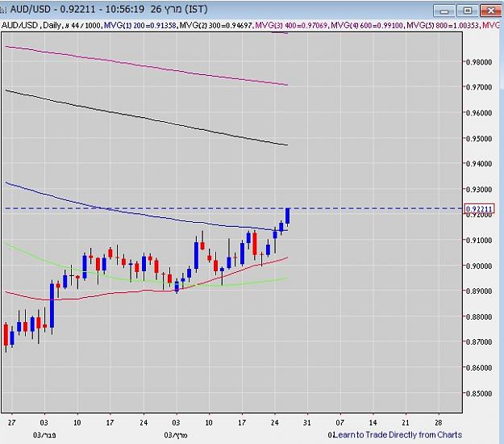Click the 0.94000 price axis label
504x444 pixels.
[x=479, y=163]
